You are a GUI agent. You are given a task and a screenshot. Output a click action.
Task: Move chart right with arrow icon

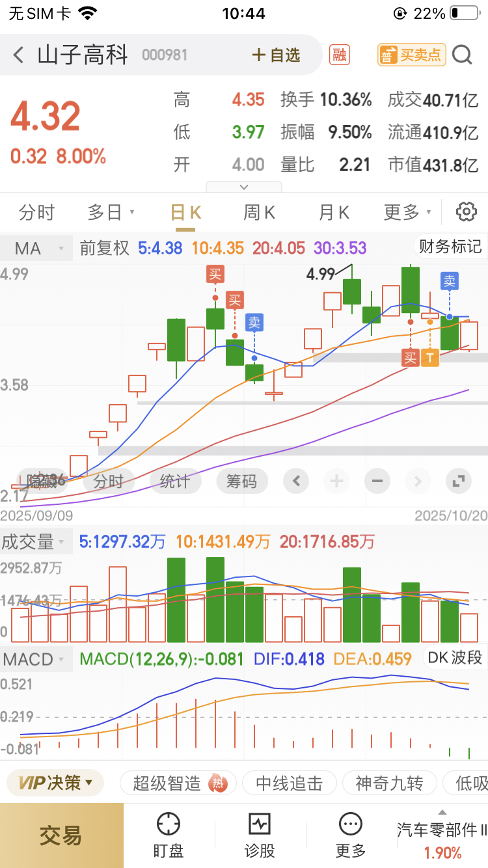[x=417, y=481]
